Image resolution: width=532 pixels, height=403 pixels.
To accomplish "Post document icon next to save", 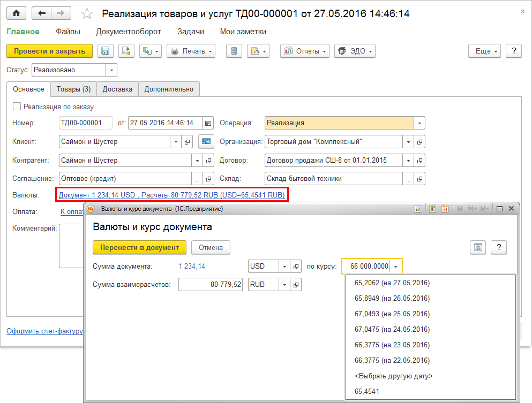I will coord(126,51).
